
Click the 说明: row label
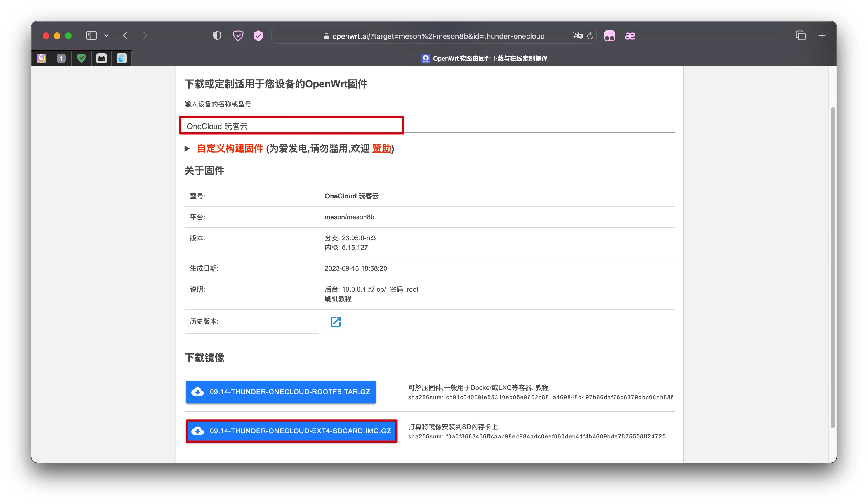[x=197, y=289]
